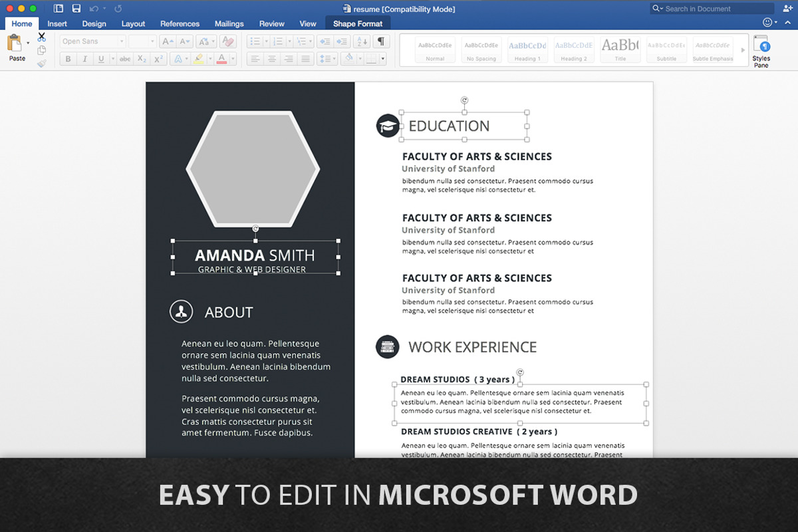The width and height of the screenshot is (798, 532).
Task: Click the multilevel list icon
Action: (302, 41)
